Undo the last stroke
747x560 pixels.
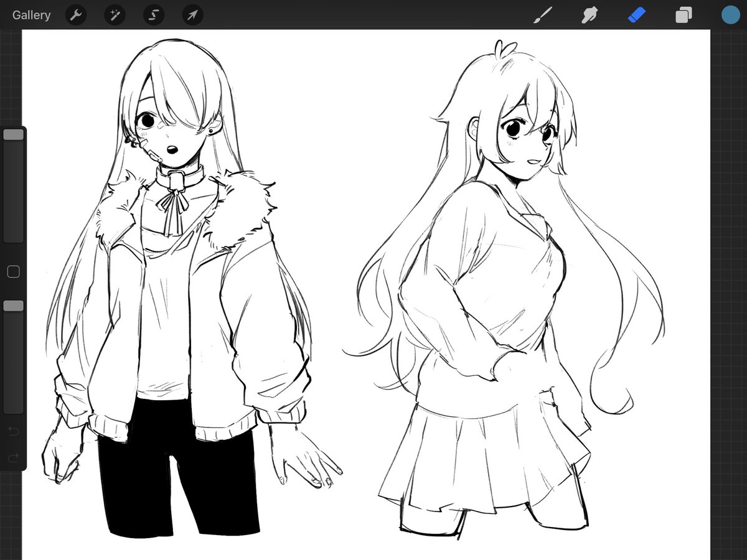pyautogui.click(x=13, y=431)
